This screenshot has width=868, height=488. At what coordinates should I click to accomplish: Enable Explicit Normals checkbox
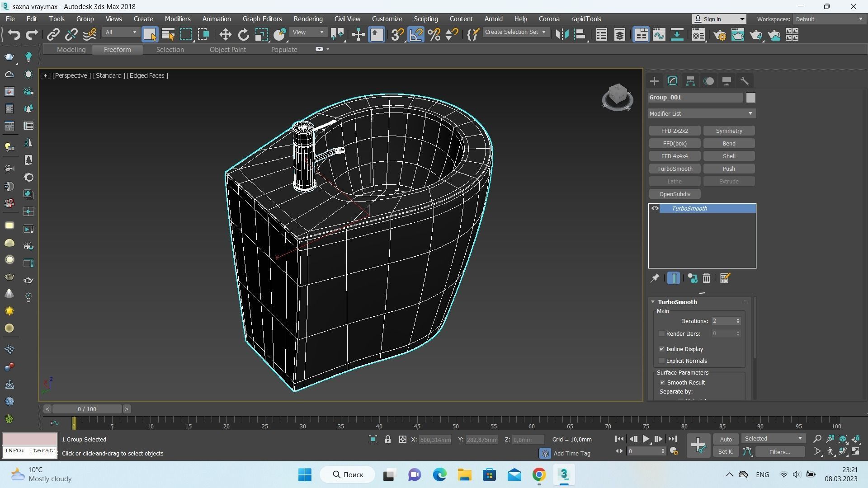click(x=662, y=361)
